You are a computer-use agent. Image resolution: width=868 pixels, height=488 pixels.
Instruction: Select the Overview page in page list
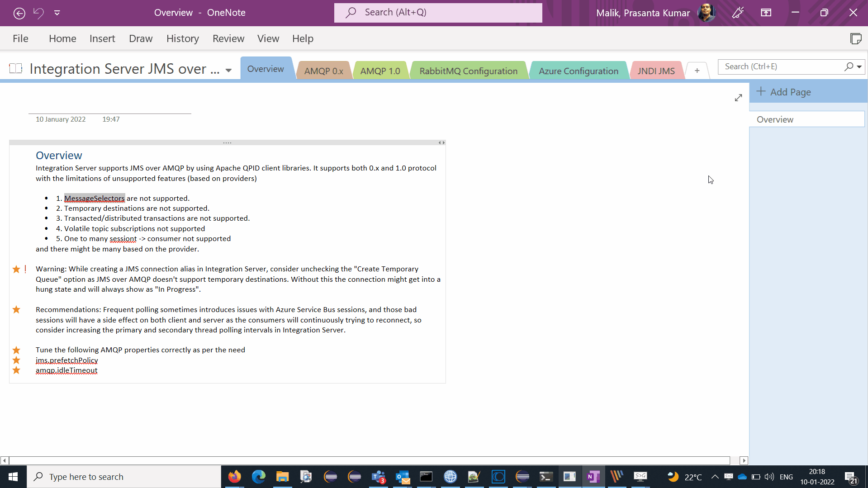click(x=807, y=119)
